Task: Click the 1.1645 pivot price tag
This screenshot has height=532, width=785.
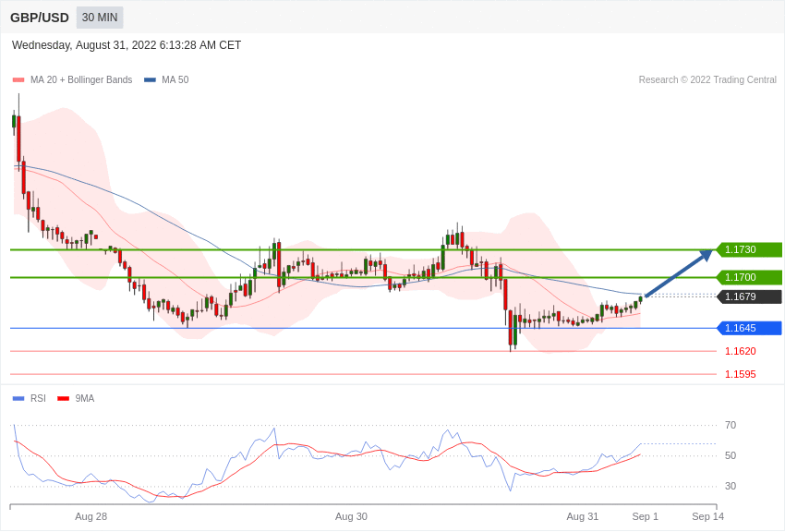Action: [x=749, y=328]
